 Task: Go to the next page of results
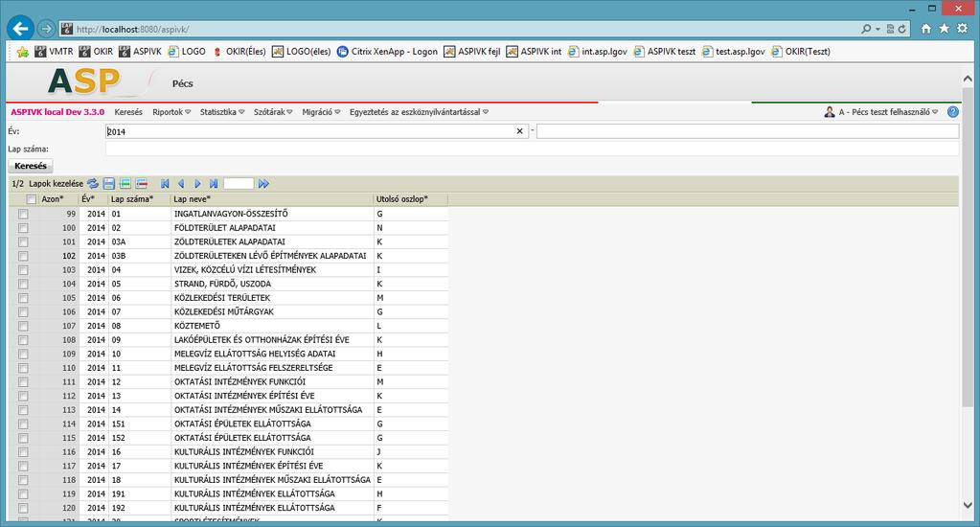coord(197,184)
